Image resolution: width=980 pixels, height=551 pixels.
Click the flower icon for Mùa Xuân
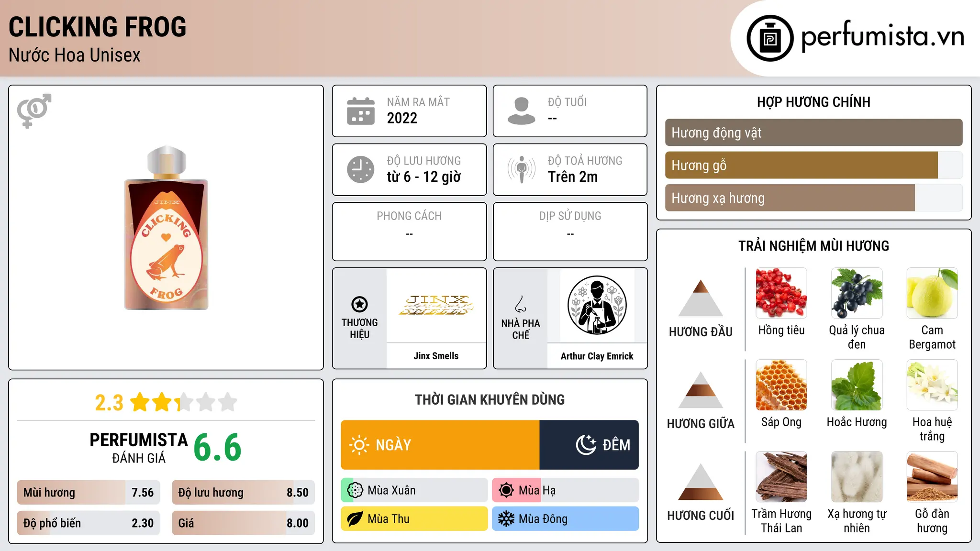(x=355, y=490)
